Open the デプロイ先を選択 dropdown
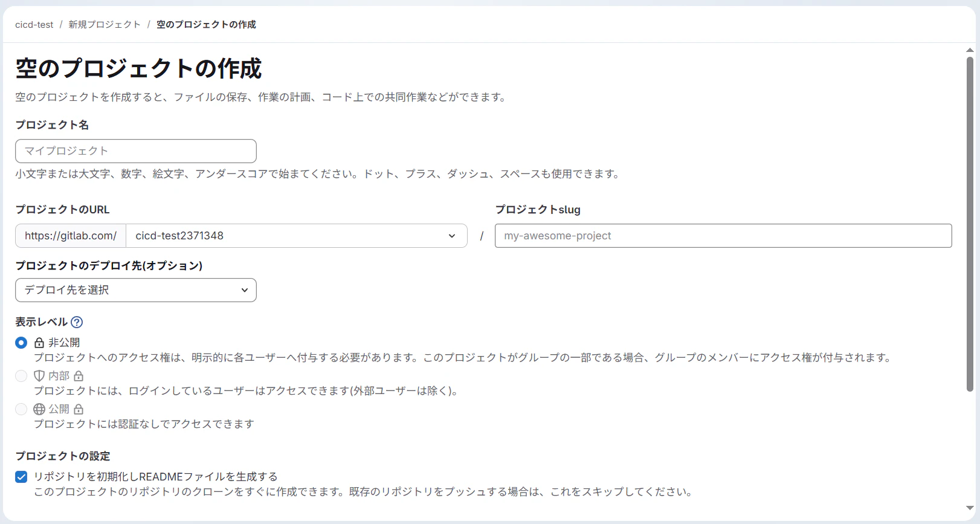The image size is (980, 524). (x=136, y=290)
